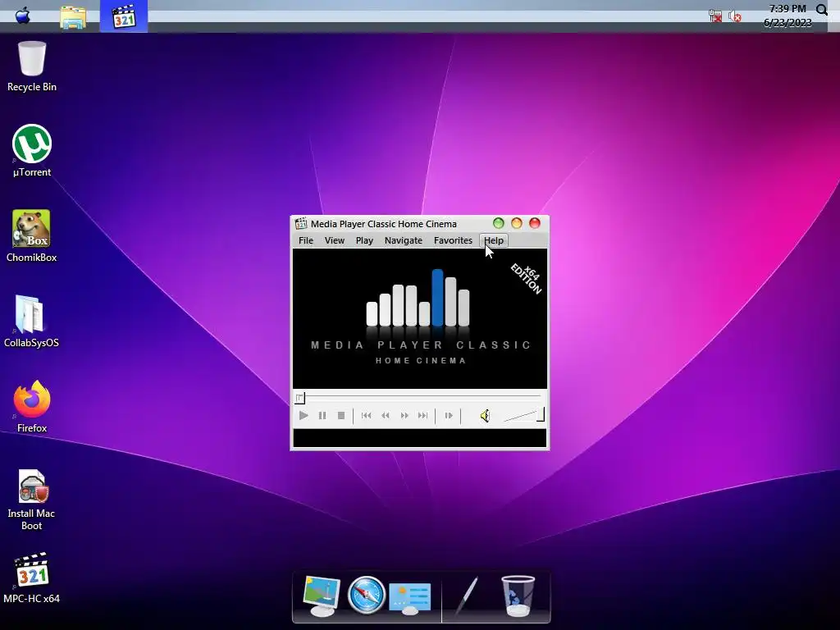The width and height of the screenshot is (840, 630).
Task: Mute audio with the speaker icon
Action: [x=485, y=416]
